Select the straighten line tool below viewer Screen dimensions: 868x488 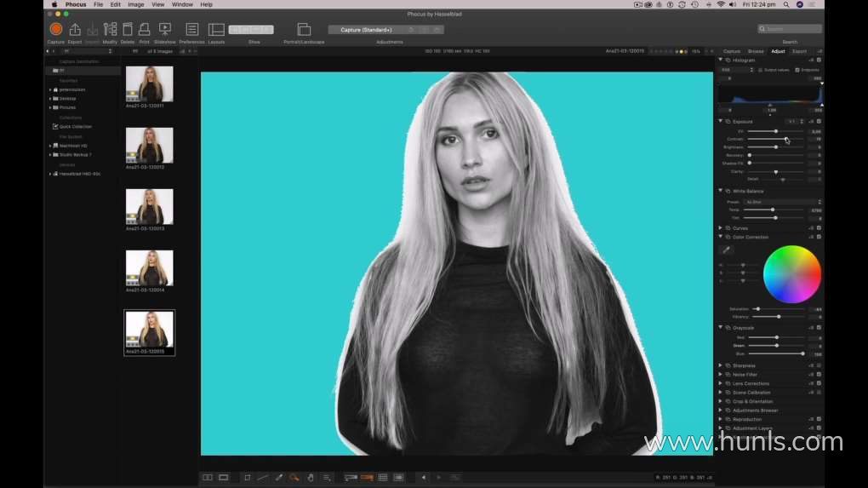(x=263, y=478)
